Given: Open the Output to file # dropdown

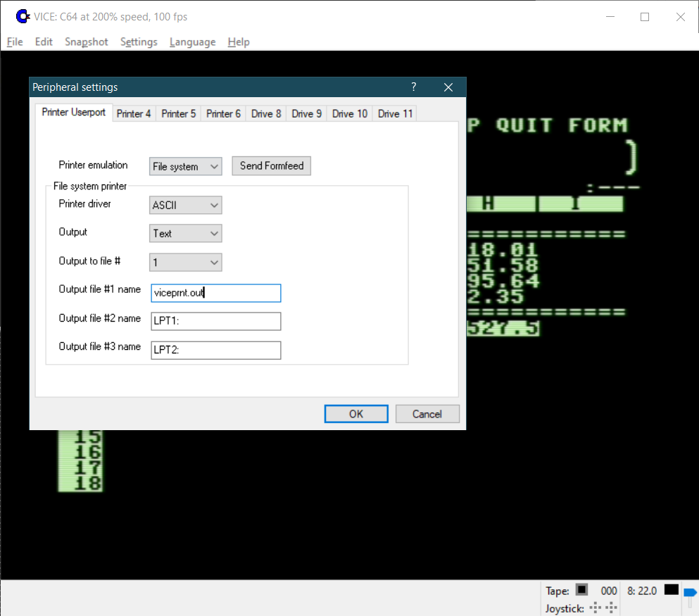Looking at the screenshot, I should [185, 262].
